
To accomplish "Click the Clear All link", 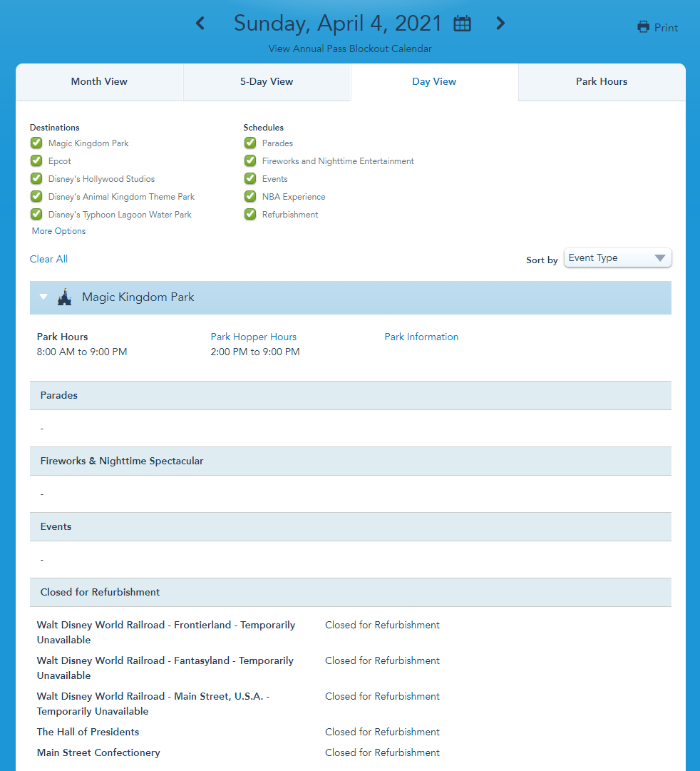I will (x=49, y=259).
